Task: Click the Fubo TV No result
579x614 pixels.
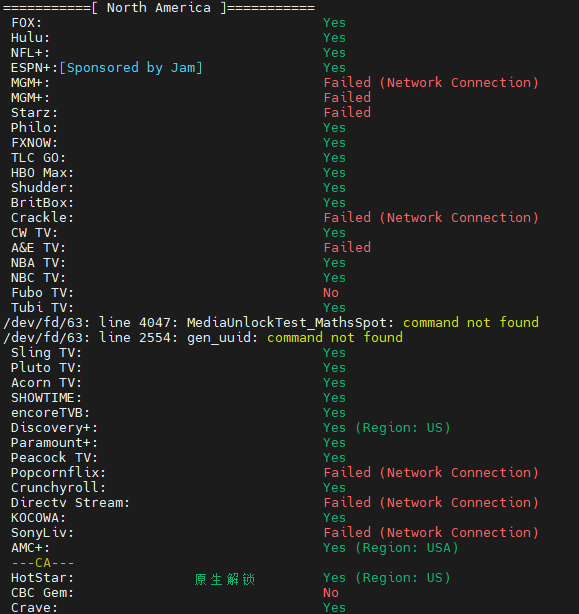Action: pyautogui.click(x=331, y=293)
